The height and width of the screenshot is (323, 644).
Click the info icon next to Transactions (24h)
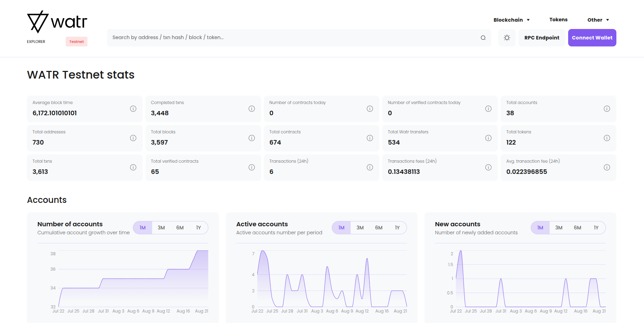[x=370, y=167]
